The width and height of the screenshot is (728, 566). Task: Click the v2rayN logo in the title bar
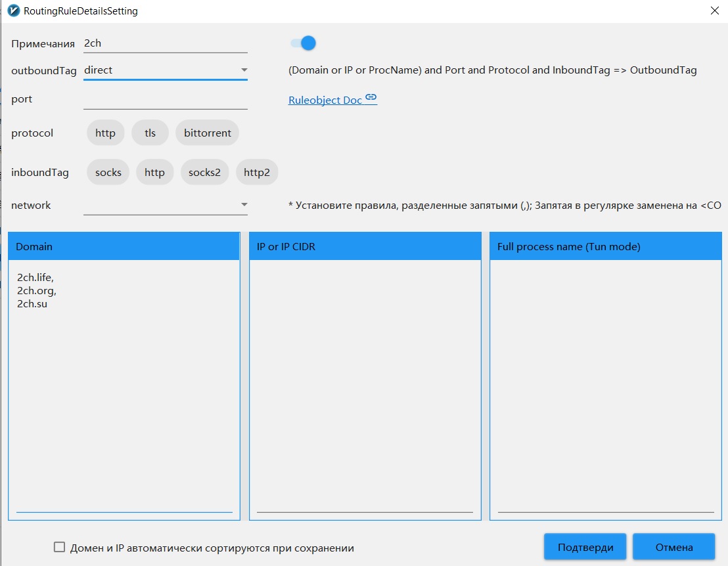[x=13, y=11]
